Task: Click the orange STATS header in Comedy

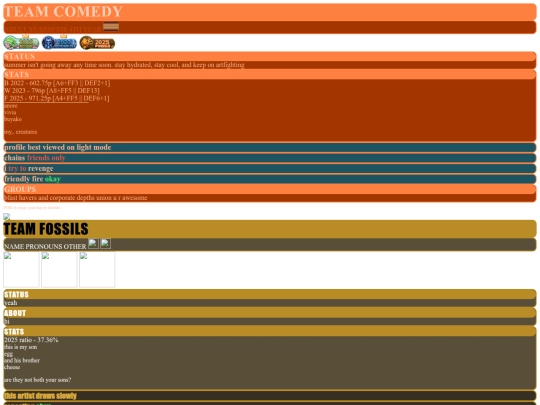Action: (270, 75)
